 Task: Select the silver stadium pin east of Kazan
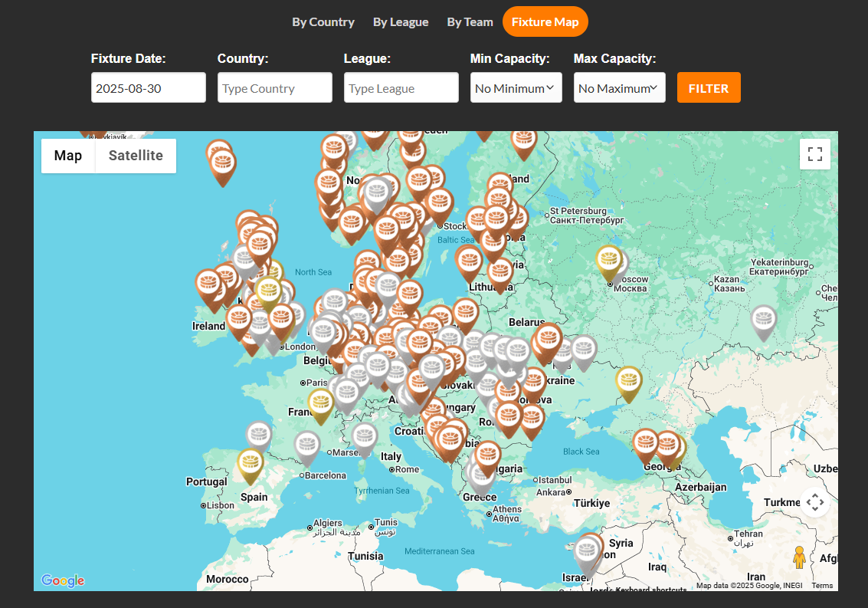point(763,320)
